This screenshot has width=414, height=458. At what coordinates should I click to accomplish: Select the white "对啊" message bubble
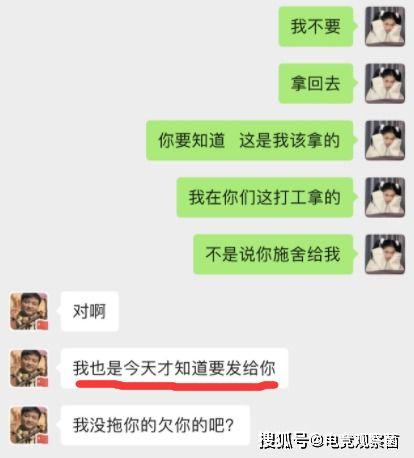pyautogui.click(x=89, y=311)
